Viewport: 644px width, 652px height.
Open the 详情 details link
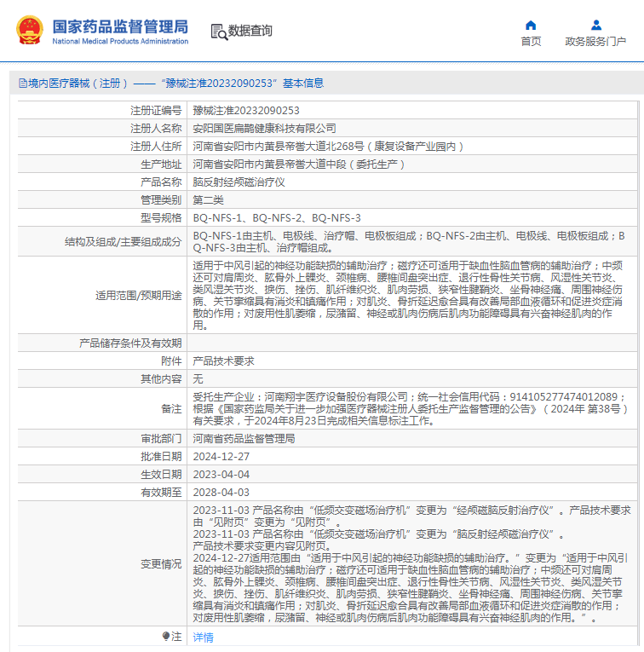pos(204,637)
